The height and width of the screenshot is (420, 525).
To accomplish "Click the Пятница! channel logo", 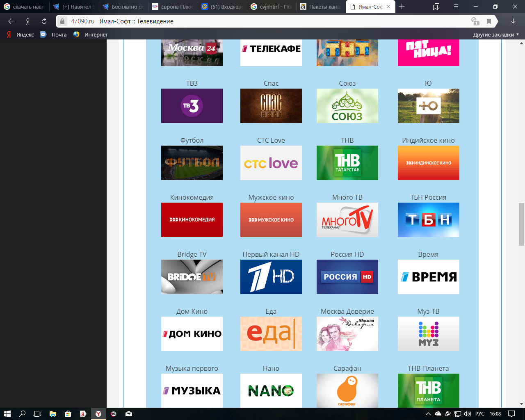I will (429, 52).
